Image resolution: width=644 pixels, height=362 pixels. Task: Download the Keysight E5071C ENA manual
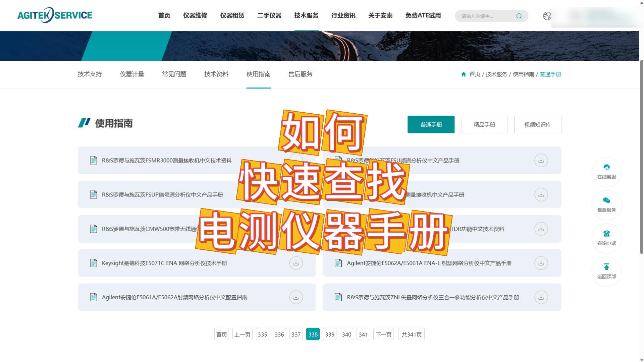[296, 263]
